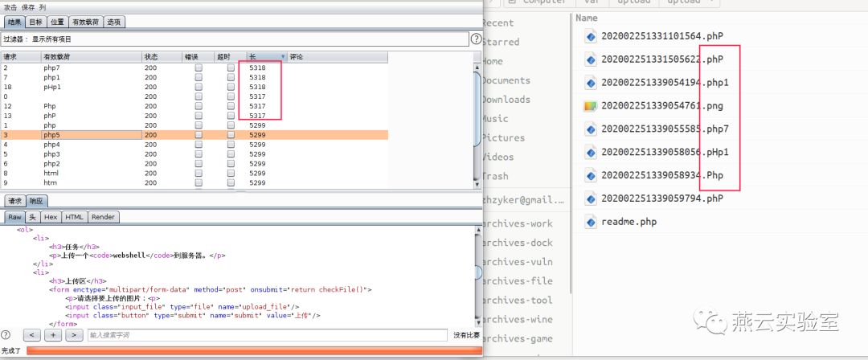Select the file icon of 202002251339058056.pHp1
Screen dimensions: 868x360
[x=591, y=152]
